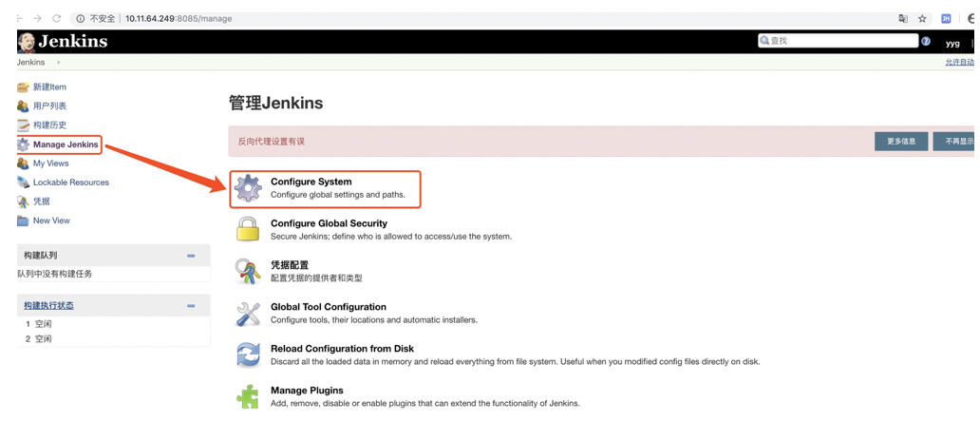This screenshot has height=441, width=980.
Task: Click the Jenkins butler logo icon
Action: click(26, 42)
